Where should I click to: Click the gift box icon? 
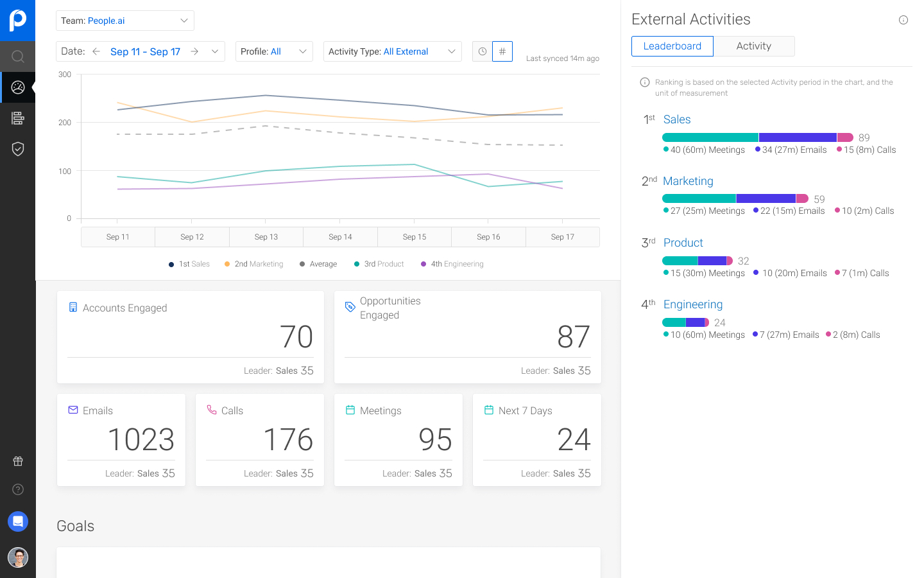(18, 461)
